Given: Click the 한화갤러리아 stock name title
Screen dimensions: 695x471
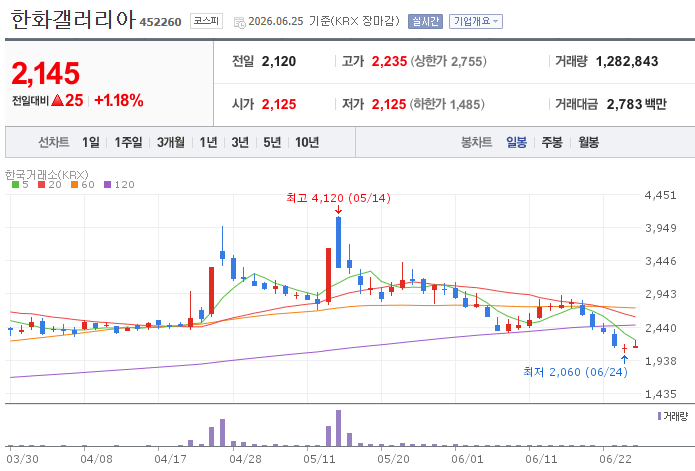Looking at the screenshot, I should tap(73, 19).
